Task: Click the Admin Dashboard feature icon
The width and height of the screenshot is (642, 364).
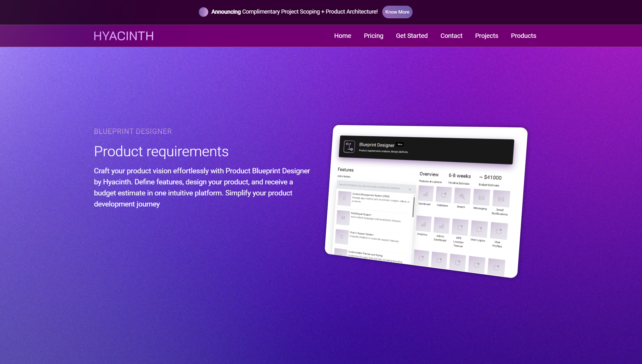Action: 441,226
